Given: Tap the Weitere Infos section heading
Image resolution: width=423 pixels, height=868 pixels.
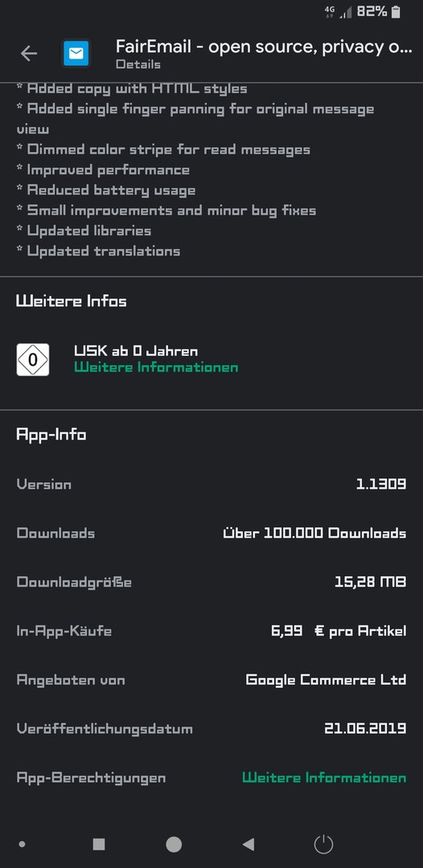Looking at the screenshot, I should [72, 301].
